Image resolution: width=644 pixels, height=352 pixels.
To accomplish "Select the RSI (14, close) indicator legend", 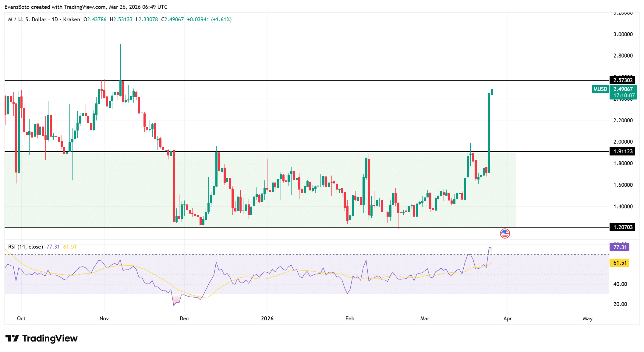I will 26,247.
